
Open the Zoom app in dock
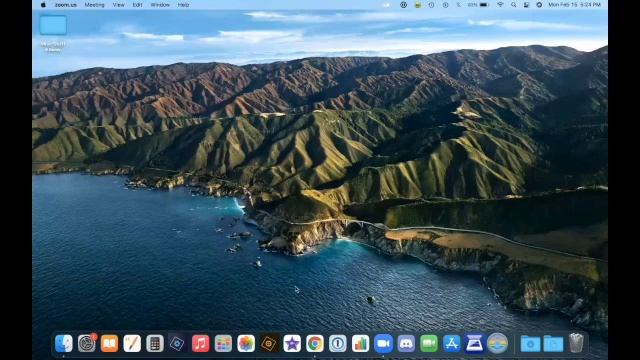(383, 343)
